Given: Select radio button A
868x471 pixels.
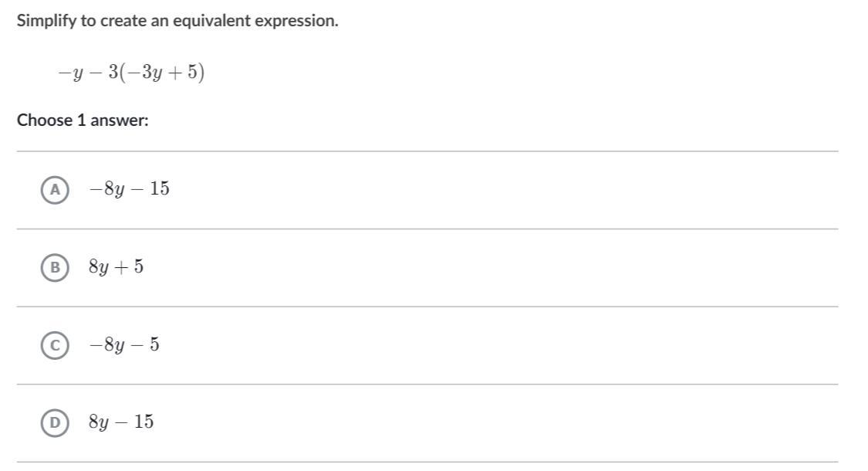Looking at the screenshot, I should coord(54,189).
